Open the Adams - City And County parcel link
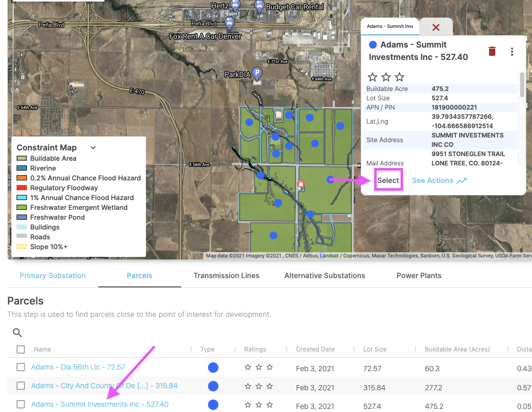The height and width of the screenshot is (412, 532). pos(105,386)
